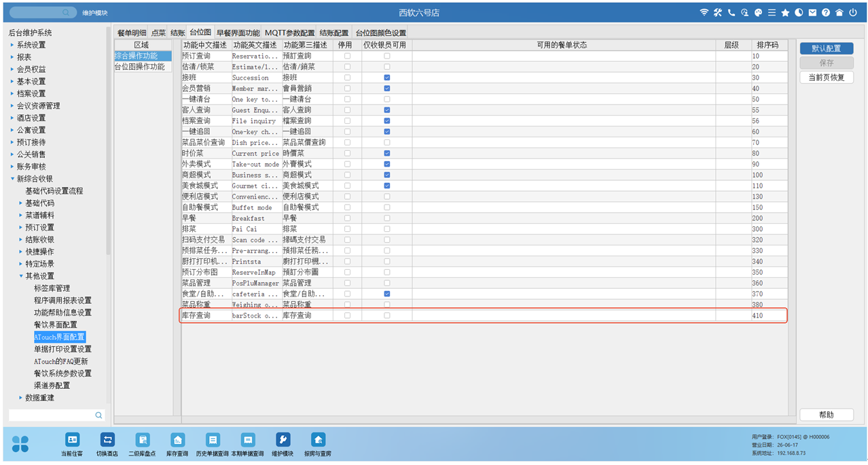Open the color palette theme icon

759,12
